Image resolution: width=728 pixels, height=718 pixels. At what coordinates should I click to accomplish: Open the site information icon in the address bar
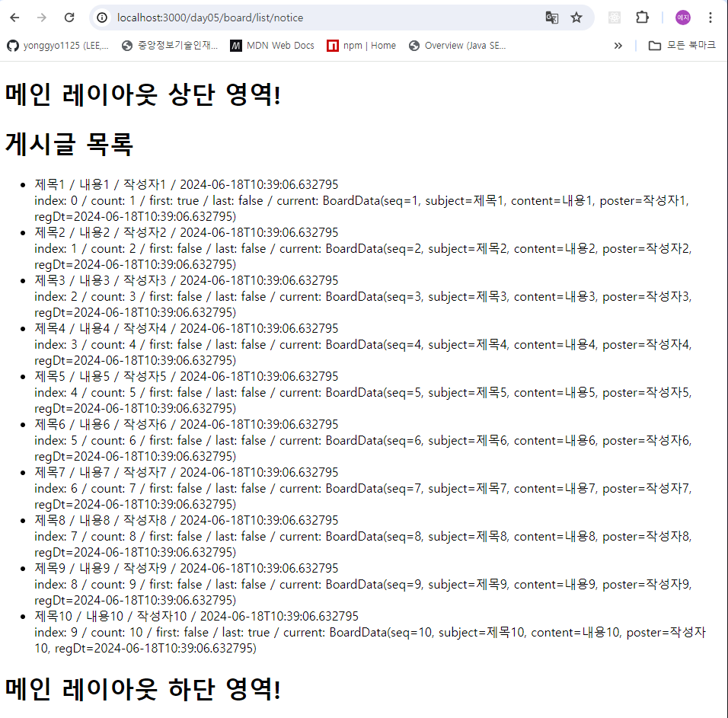pyautogui.click(x=102, y=18)
